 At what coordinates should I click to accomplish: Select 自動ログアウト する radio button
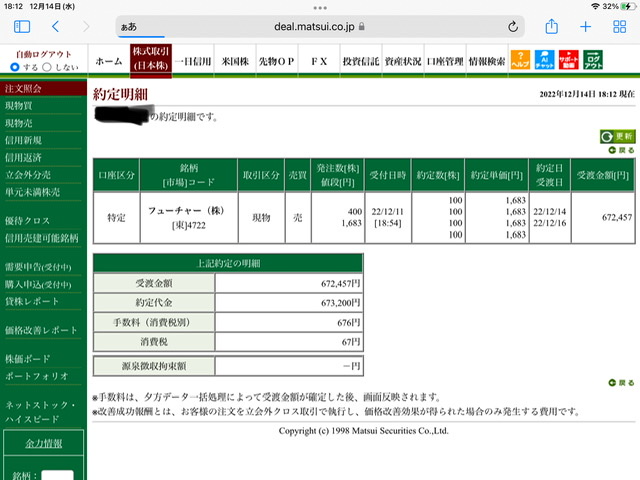15,67
